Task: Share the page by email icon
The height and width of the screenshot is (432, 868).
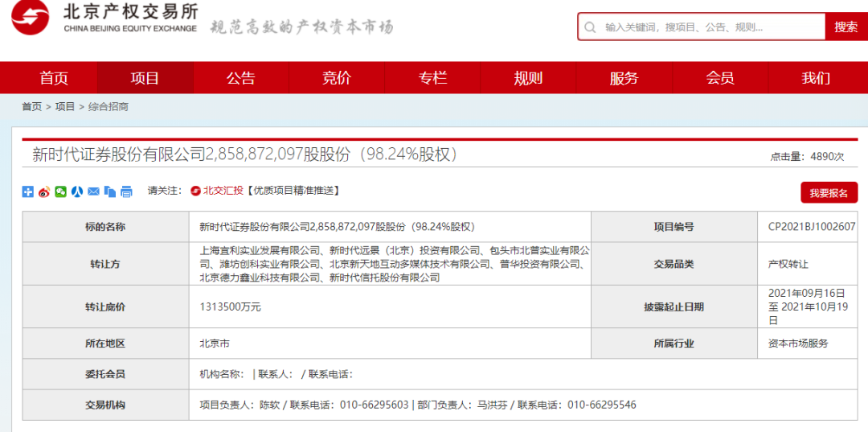Action: (x=93, y=191)
